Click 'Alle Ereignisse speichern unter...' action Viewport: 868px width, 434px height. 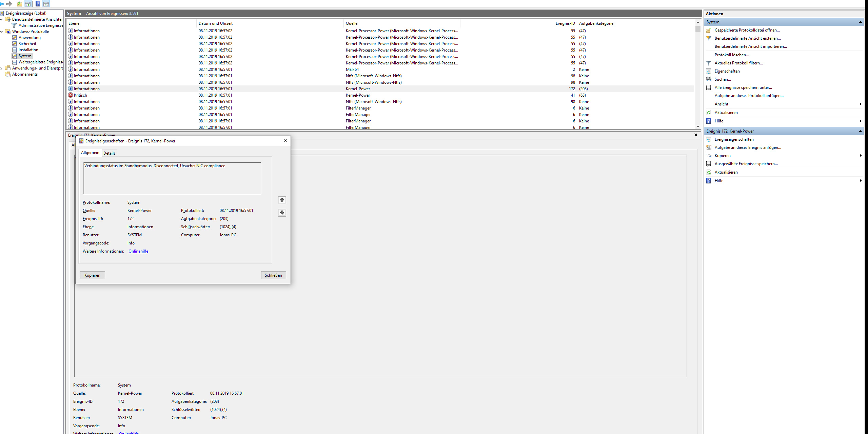click(x=743, y=87)
